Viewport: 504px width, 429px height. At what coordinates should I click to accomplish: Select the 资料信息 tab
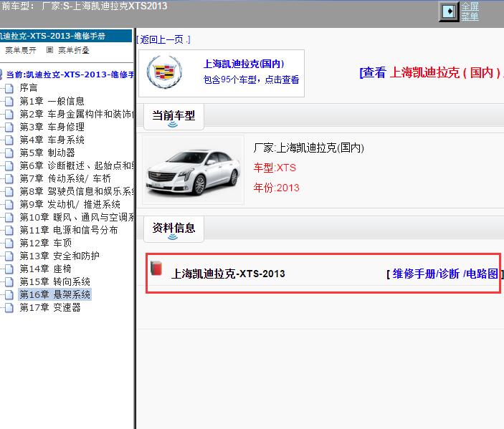(173, 229)
